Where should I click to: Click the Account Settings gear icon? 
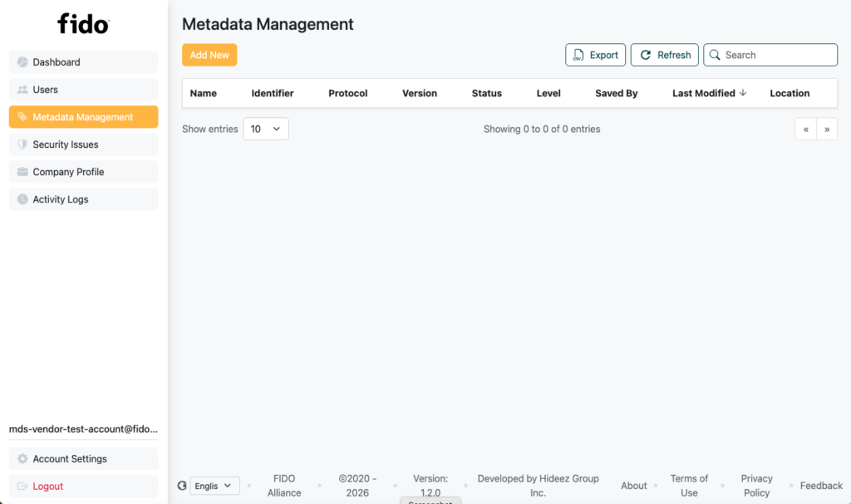22,458
